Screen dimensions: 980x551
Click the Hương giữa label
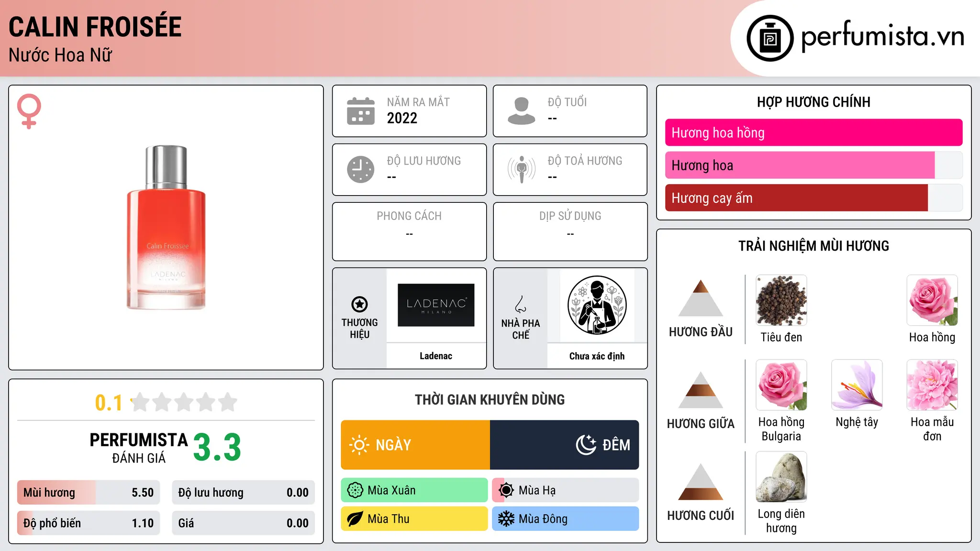point(701,424)
